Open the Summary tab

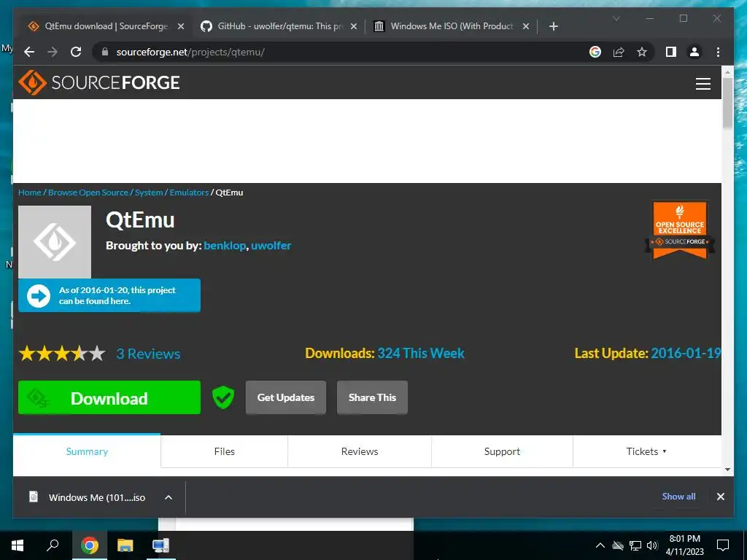[x=87, y=451]
